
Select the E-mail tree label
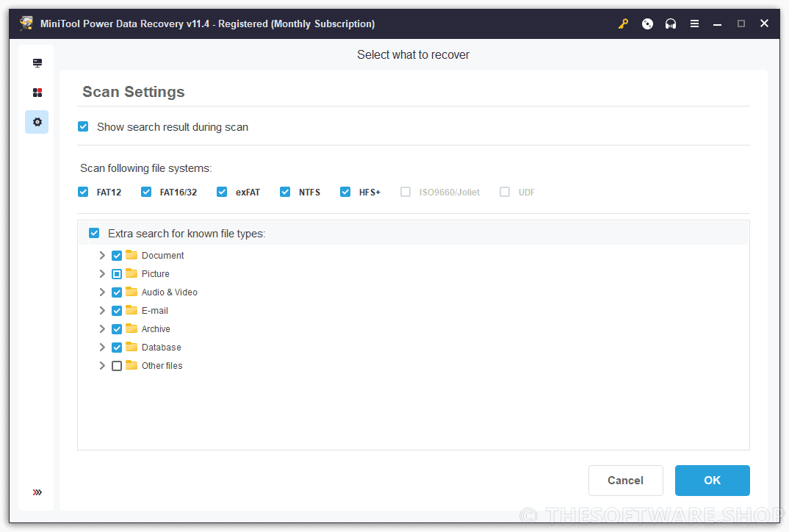[x=155, y=311]
